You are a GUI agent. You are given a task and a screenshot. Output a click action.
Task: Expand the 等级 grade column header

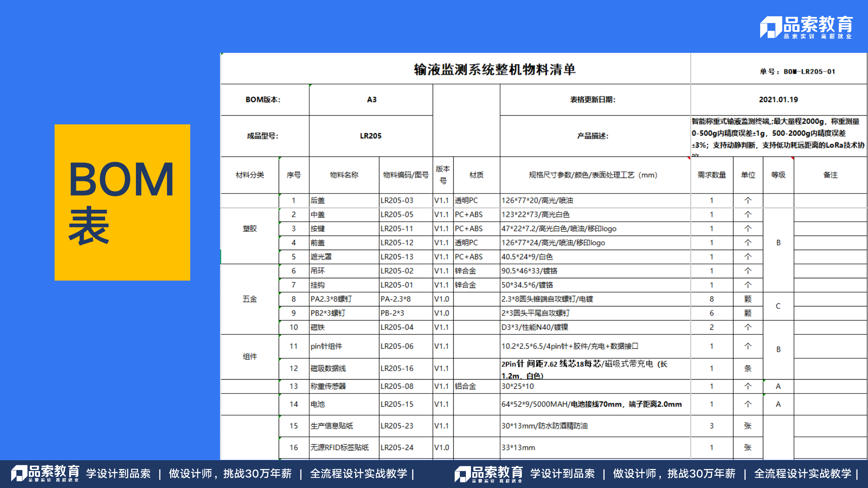click(778, 175)
